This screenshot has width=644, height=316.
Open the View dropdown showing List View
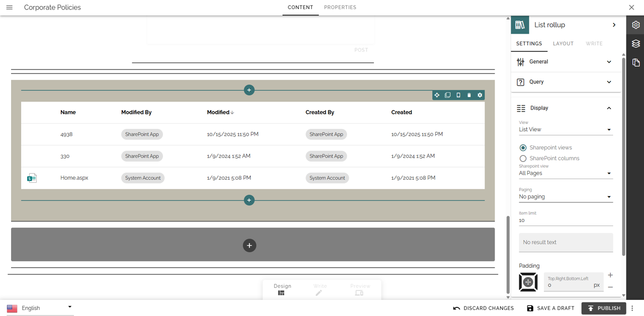(x=566, y=129)
